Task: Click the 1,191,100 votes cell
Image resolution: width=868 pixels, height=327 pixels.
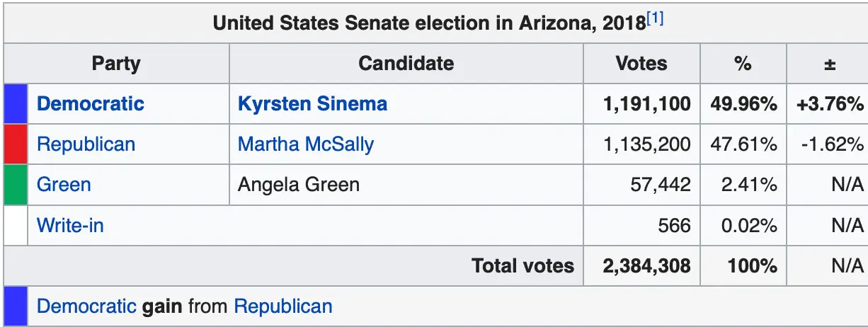Action: [646, 104]
